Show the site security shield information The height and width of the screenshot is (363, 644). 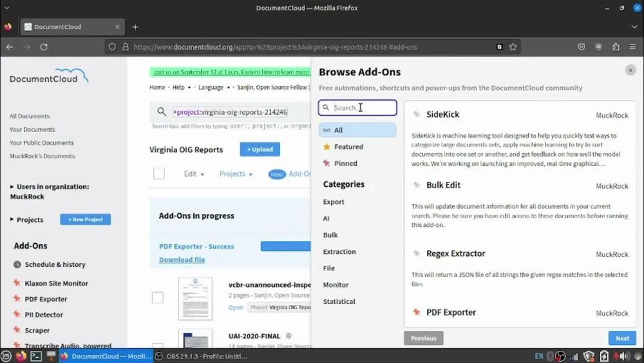tap(112, 47)
